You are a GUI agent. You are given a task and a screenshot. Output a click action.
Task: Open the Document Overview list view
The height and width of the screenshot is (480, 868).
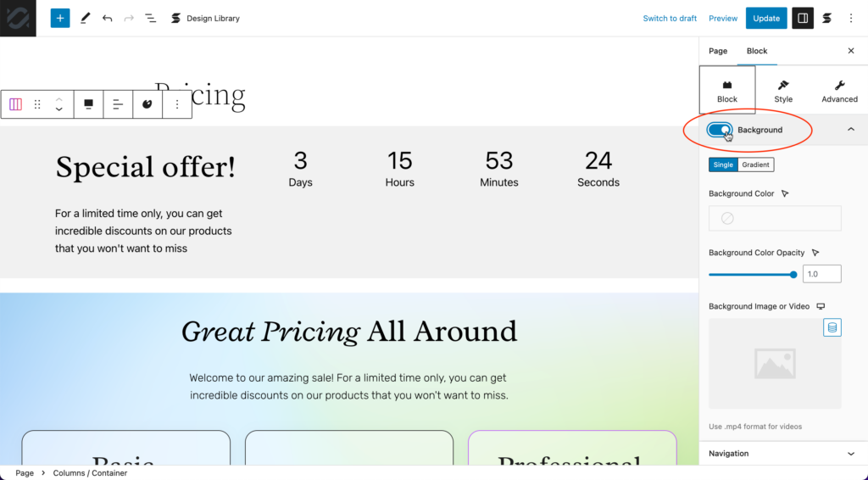pos(151,19)
